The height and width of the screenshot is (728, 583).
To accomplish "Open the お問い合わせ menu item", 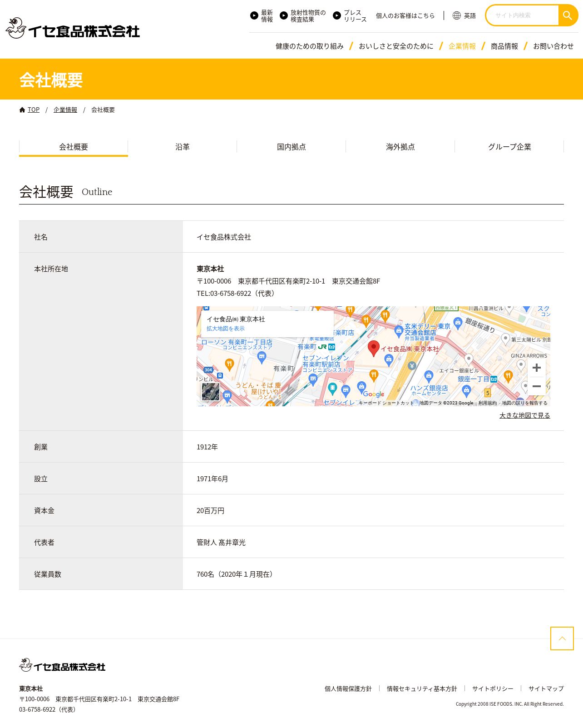I will pos(553,46).
